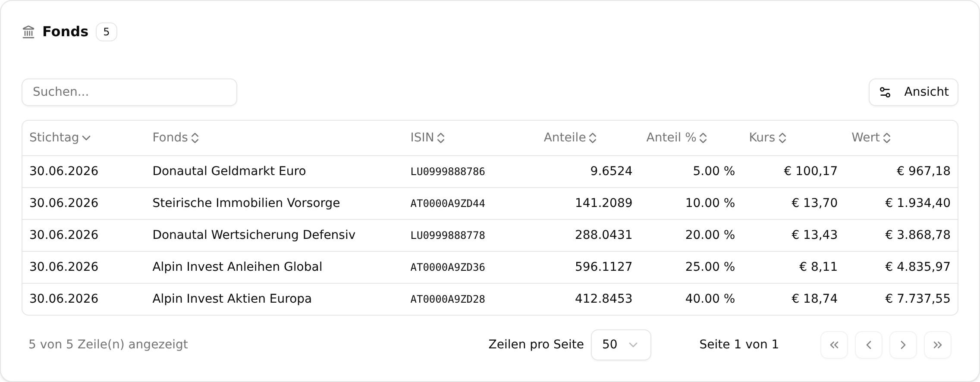
Task: Click into the Suchen search field
Action: point(129,92)
